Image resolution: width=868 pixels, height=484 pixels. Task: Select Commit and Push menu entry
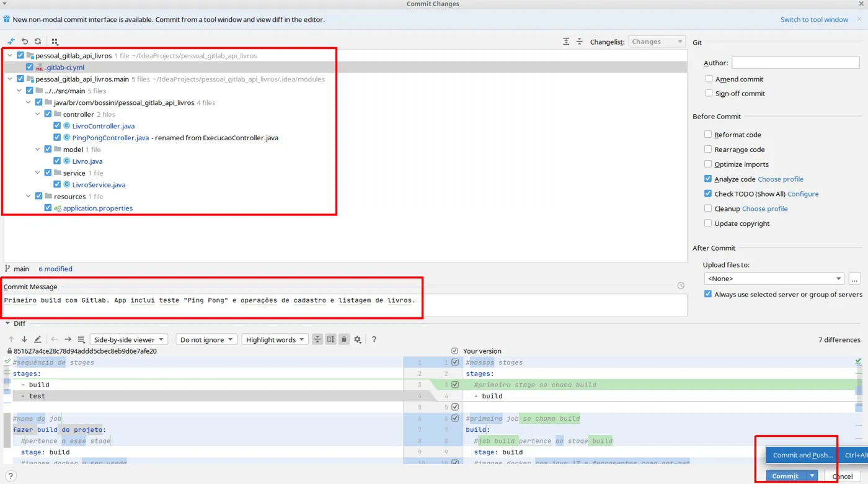click(x=802, y=455)
